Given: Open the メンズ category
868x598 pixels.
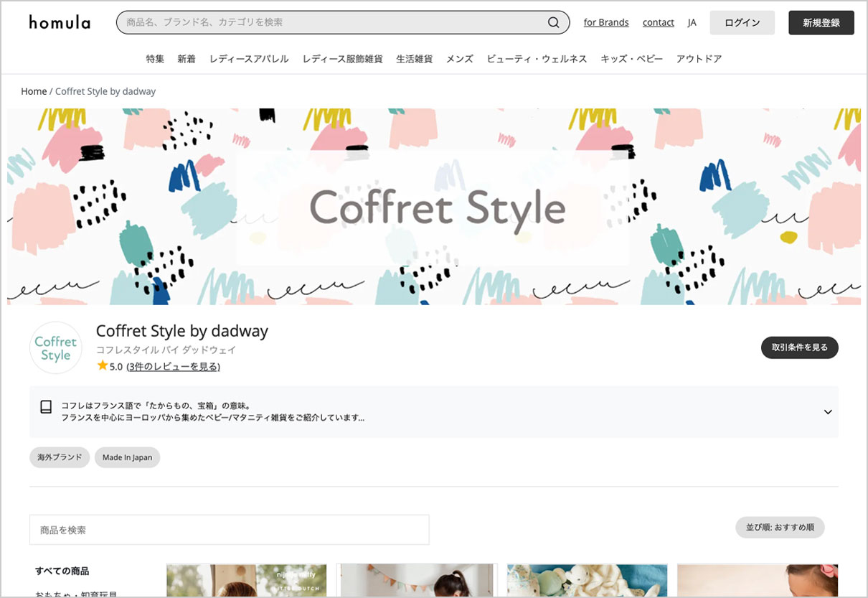Looking at the screenshot, I should (x=460, y=59).
